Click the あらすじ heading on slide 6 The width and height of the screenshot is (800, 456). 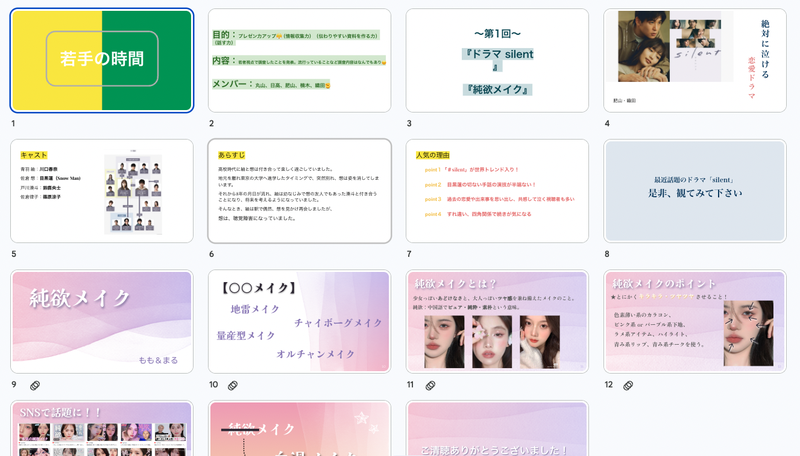[232, 155]
